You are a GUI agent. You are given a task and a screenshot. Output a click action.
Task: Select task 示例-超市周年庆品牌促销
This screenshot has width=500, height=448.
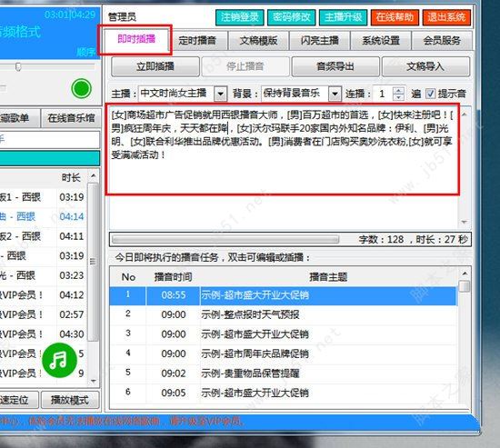284,353
